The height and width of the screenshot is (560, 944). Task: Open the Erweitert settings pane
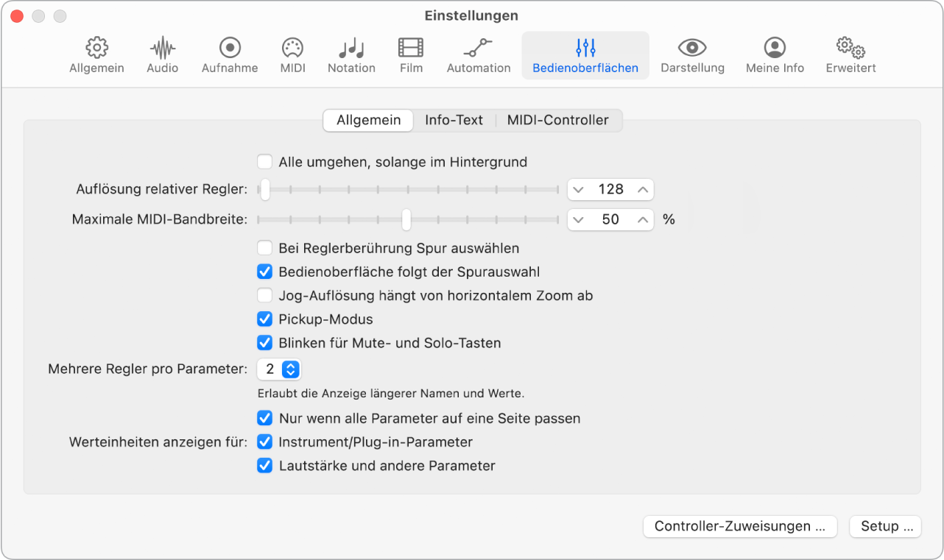click(x=850, y=54)
